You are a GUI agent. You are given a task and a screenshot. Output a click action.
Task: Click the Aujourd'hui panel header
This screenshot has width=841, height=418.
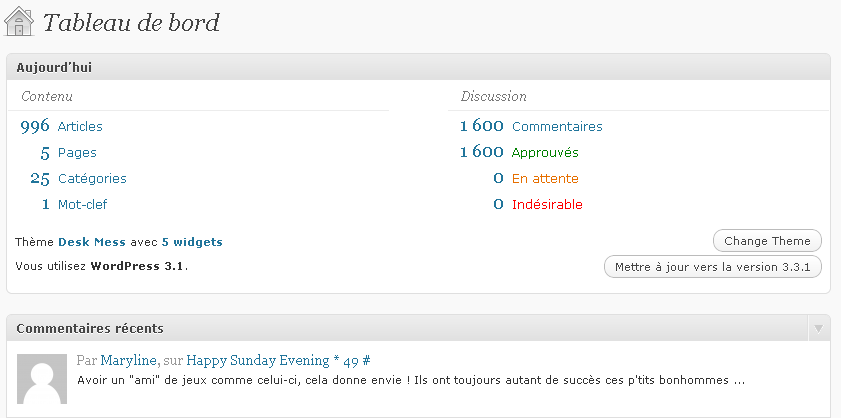click(x=418, y=68)
